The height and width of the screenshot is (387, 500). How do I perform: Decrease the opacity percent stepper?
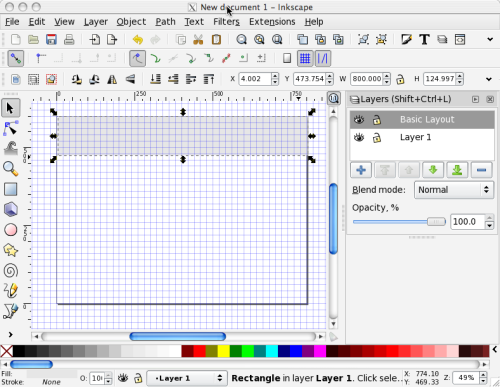[489, 225]
